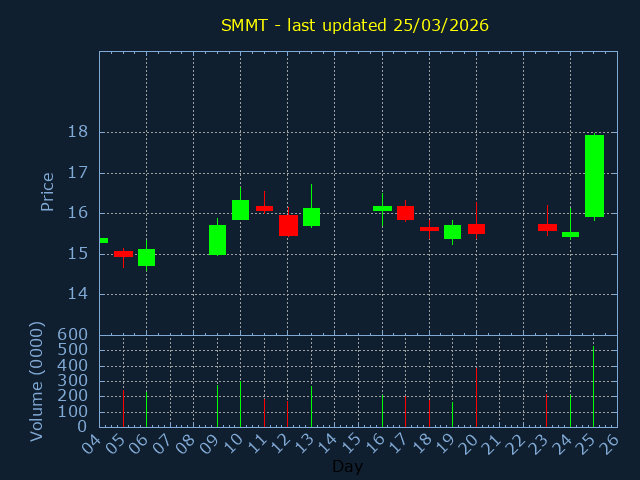The image size is (640, 480).
Task: Select day 16 on the x-axis
Action: click(378, 443)
